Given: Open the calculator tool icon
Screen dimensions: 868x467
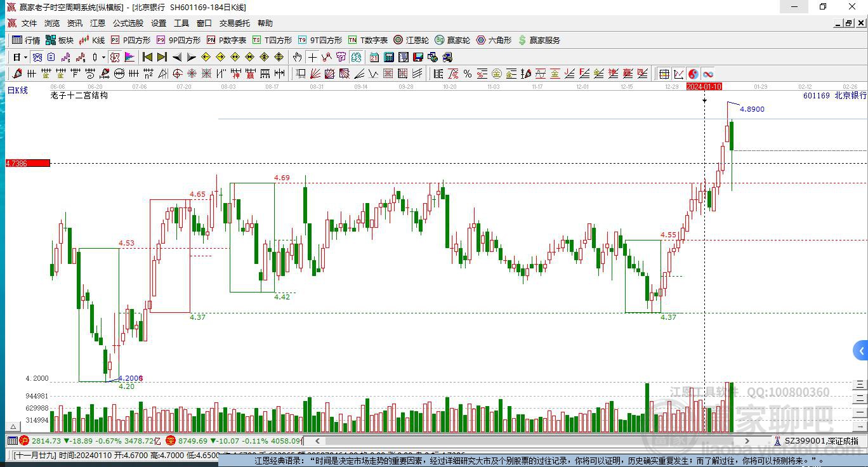Looking at the screenshot, I should pyautogui.click(x=389, y=57).
